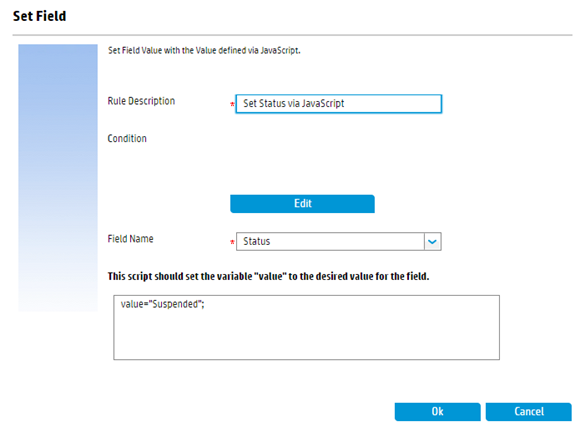Click the Rule Description label

(141, 101)
